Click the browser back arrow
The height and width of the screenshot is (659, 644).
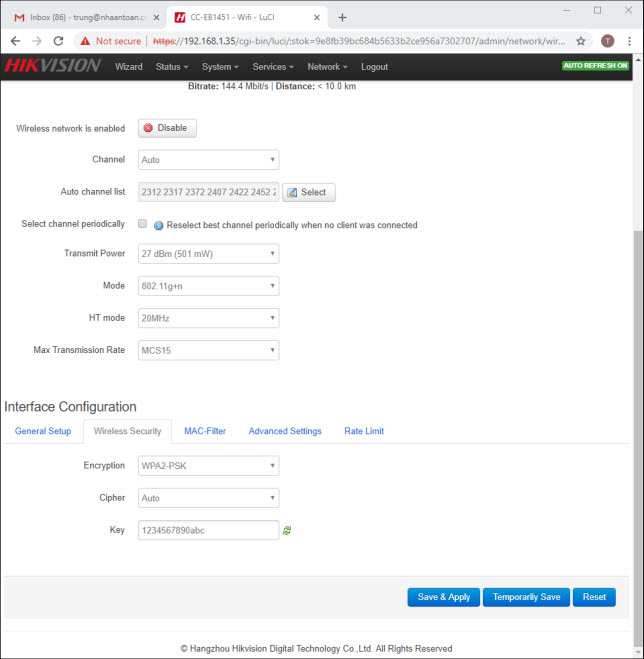(15, 41)
